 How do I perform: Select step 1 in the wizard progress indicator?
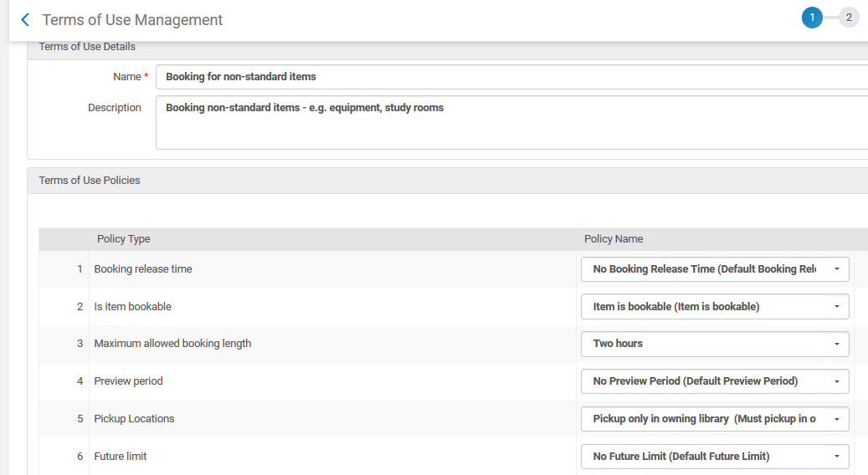click(x=811, y=18)
